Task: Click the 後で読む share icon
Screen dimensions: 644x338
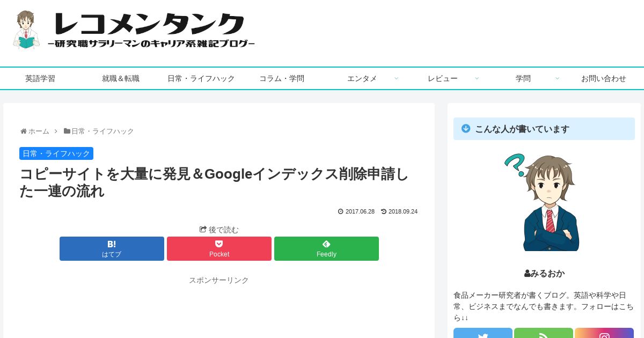Action: (x=203, y=229)
